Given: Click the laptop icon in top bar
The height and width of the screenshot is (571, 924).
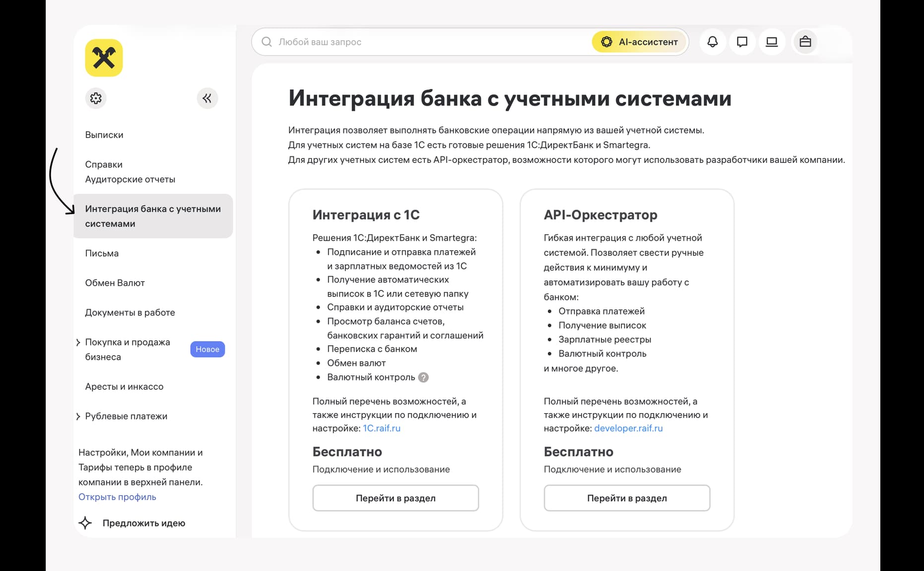Looking at the screenshot, I should 772,42.
